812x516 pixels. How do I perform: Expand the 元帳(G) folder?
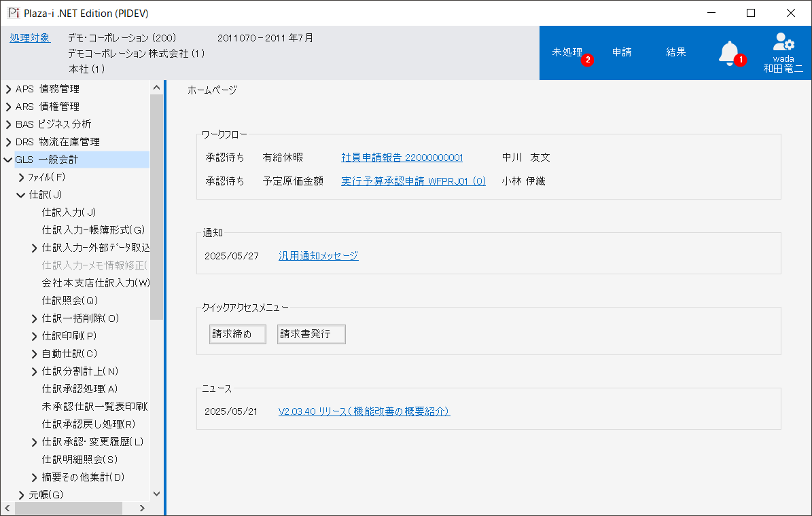[x=21, y=495]
